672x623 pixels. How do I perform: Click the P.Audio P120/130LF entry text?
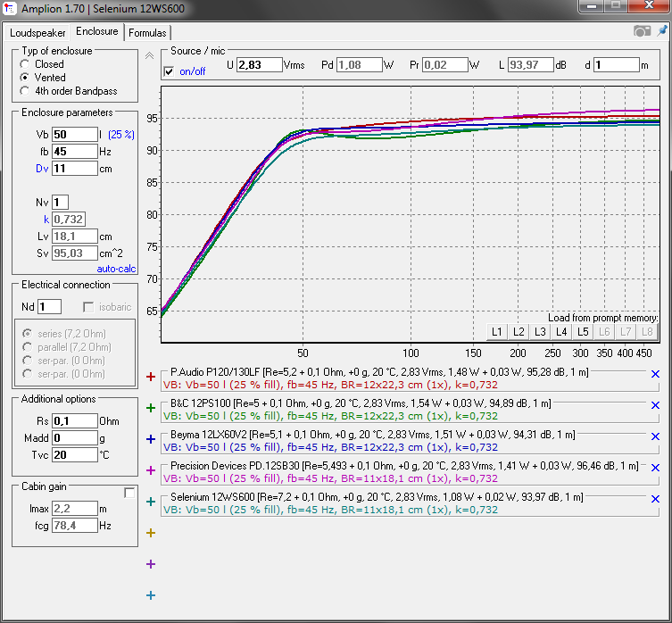379,372
